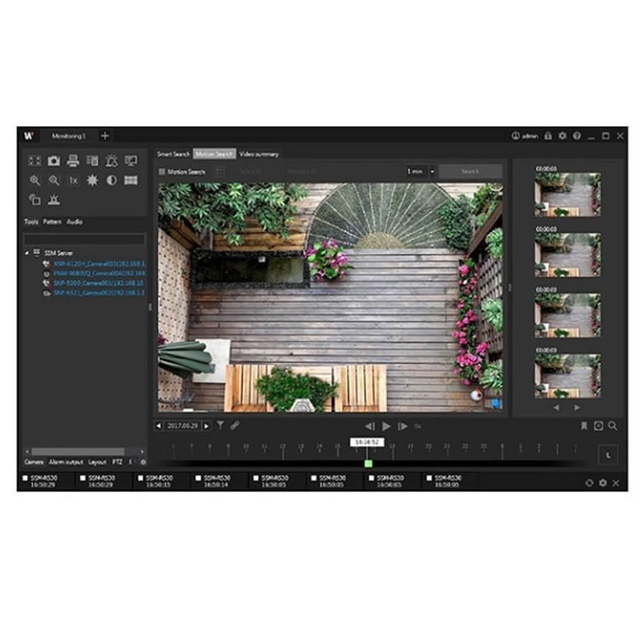Open the Video summary tab
Screen dimensions: 644x644
pyautogui.click(x=258, y=154)
